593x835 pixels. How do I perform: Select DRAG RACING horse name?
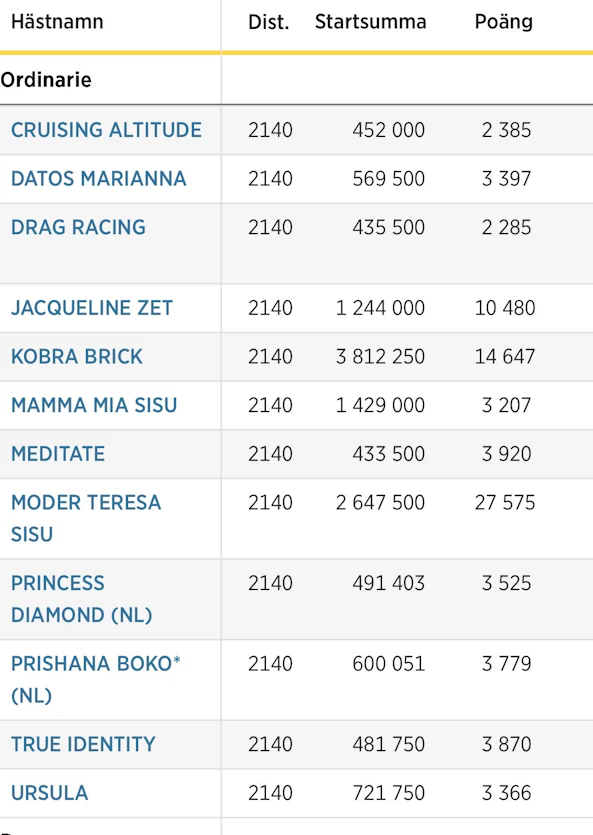[x=78, y=227]
